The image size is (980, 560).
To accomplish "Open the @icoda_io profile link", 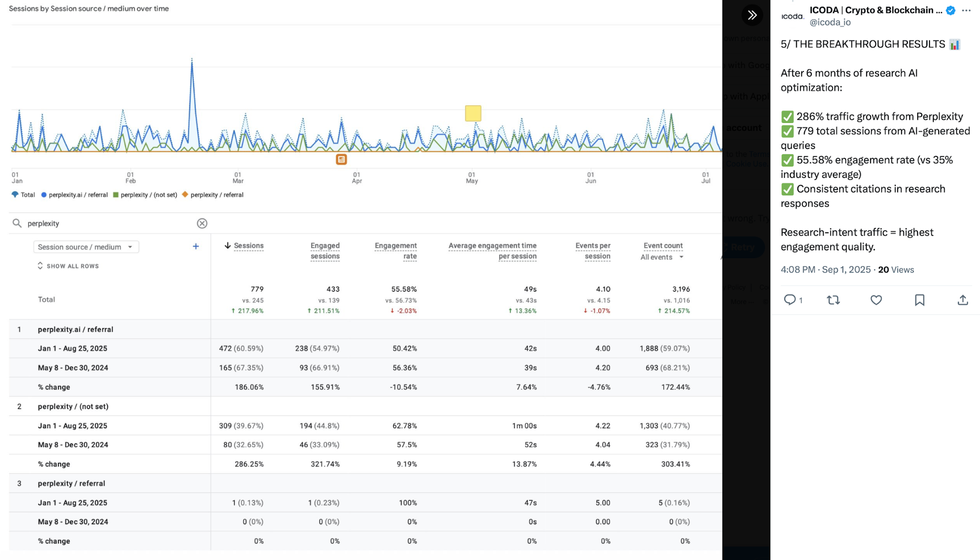I will tap(830, 22).
